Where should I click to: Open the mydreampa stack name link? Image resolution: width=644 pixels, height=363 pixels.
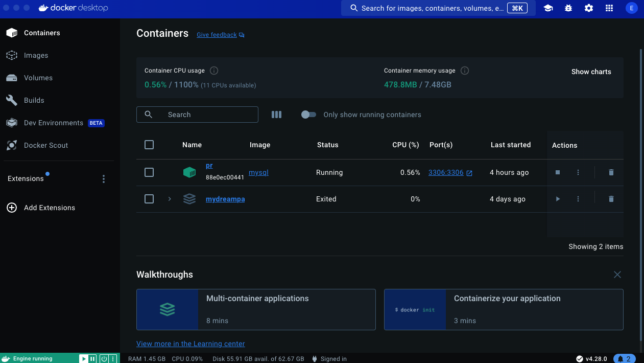coord(225,199)
